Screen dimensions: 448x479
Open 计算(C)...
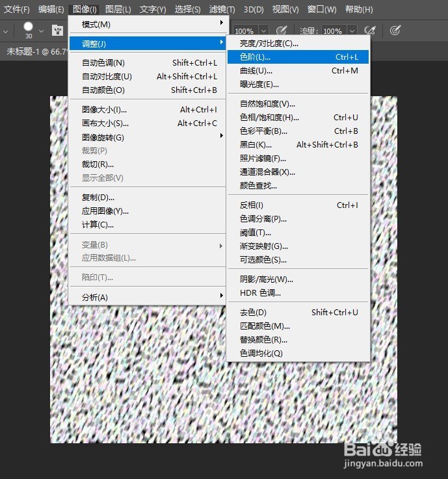(148, 225)
